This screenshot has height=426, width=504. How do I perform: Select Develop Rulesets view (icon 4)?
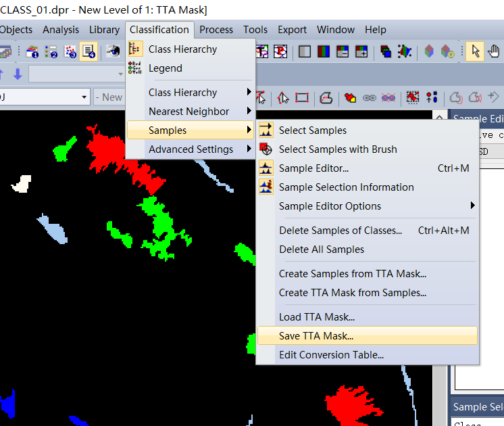tap(89, 51)
